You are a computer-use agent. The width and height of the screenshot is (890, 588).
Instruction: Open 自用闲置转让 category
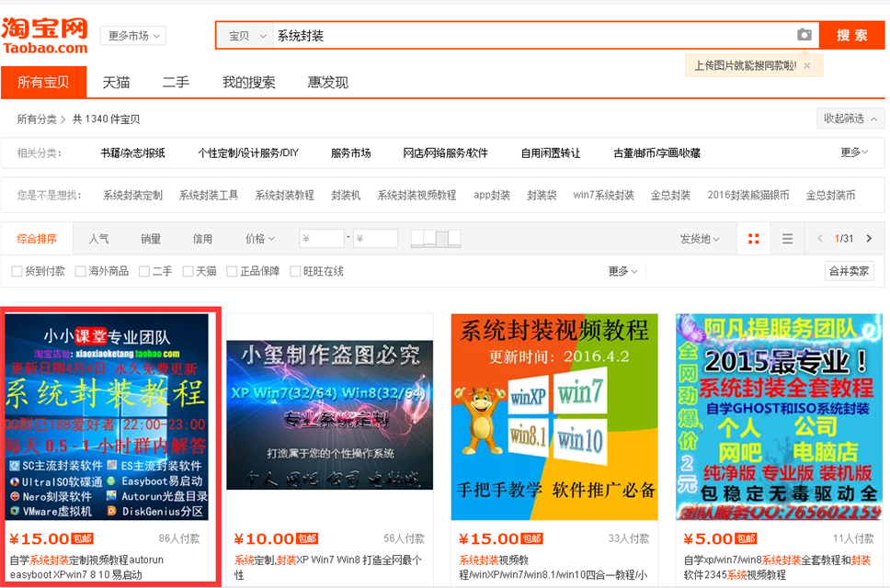tap(551, 153)
